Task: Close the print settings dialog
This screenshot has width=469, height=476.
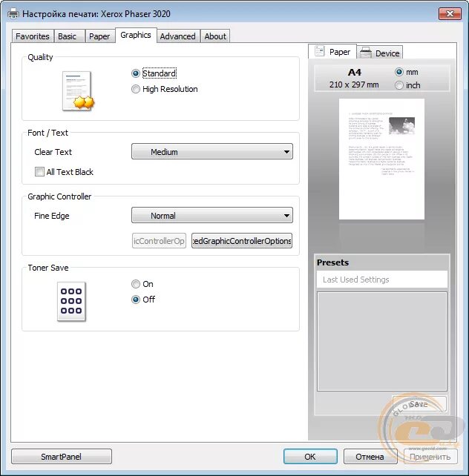Action: (x=450, y=13)
